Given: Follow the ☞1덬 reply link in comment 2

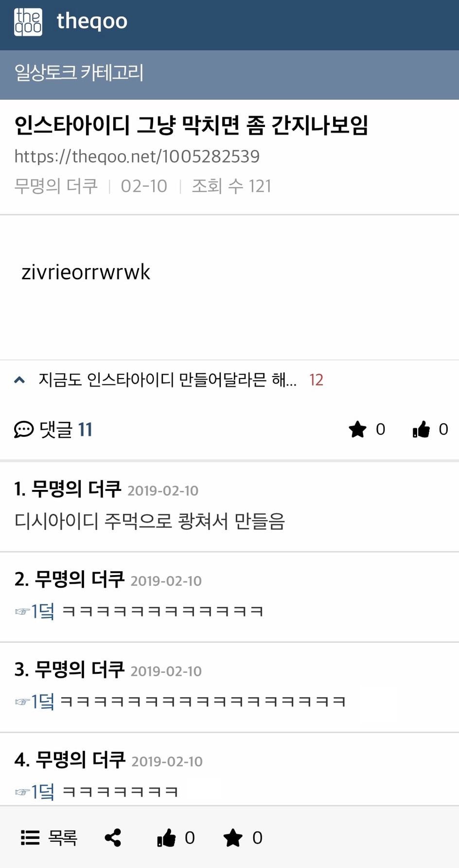Looking at the screenshot, I should click(35, 611).
